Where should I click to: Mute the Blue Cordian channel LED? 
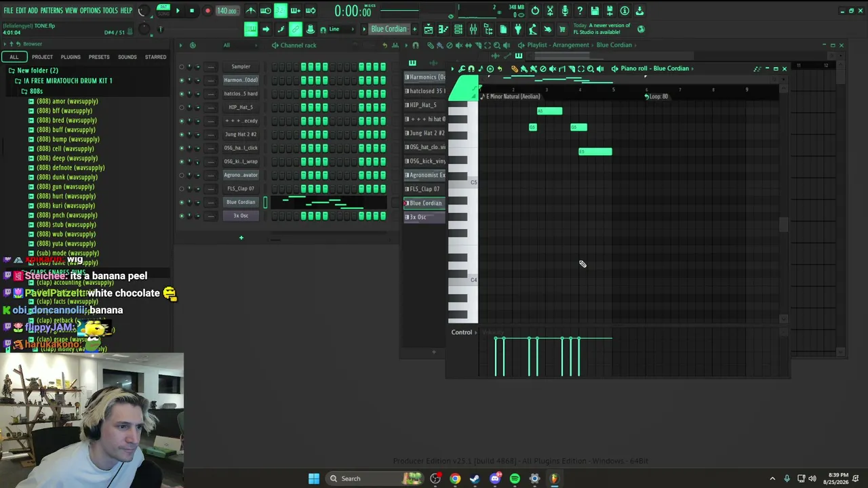[x=181, y=202]
